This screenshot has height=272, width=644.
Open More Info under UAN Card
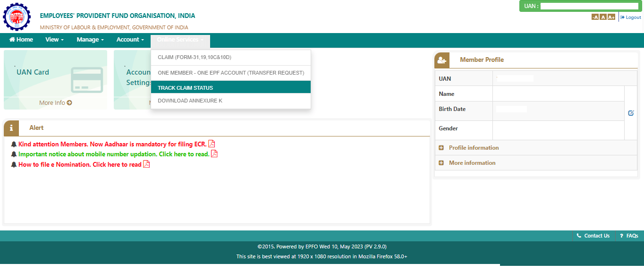tap(55, 102)
